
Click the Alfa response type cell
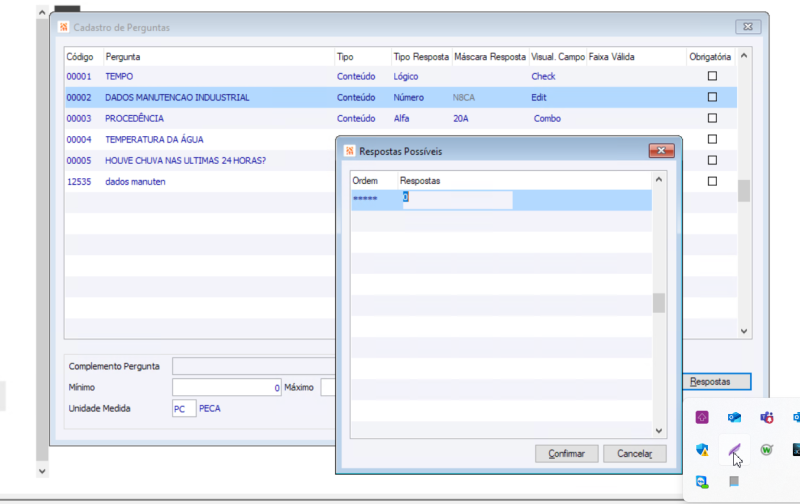click(401, 118)
